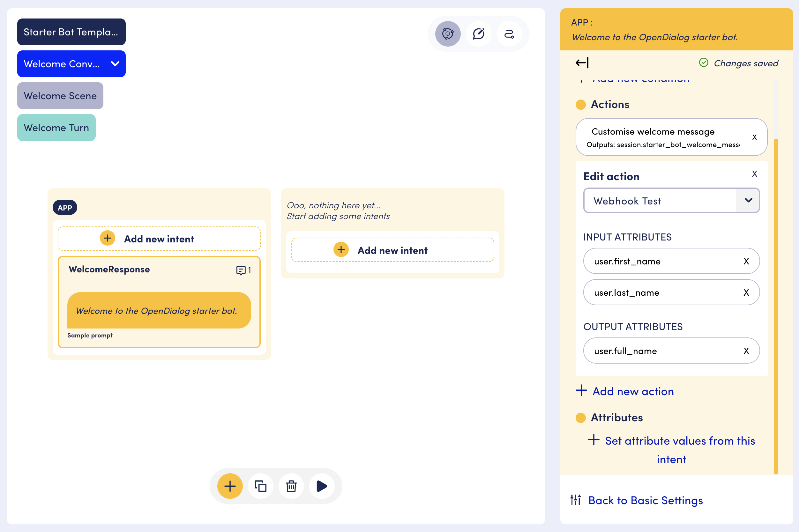Image resolution: width=799 pixels, height=532 pixels.
Task: Select the Welcome Scene breadcrumb
Action: coord(60,96)
